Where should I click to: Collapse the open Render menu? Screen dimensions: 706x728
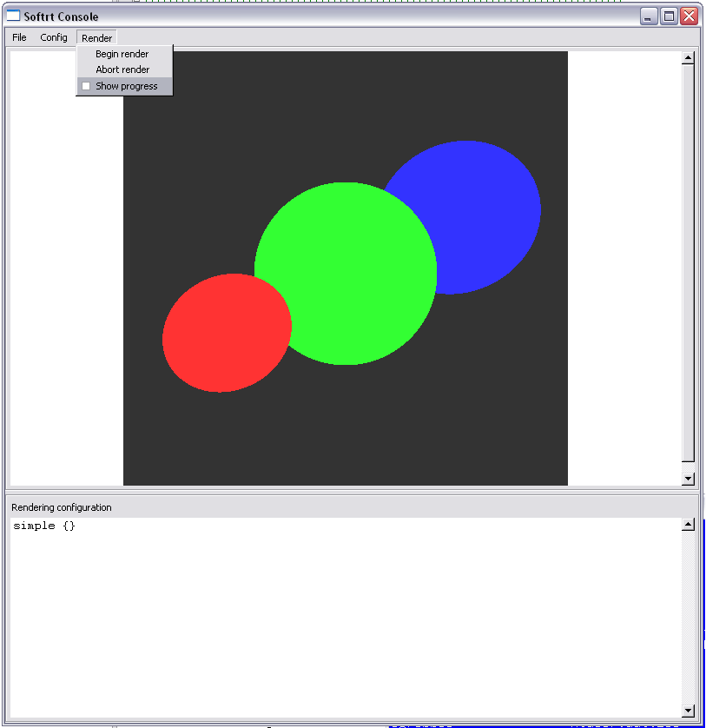coord(96,37)
